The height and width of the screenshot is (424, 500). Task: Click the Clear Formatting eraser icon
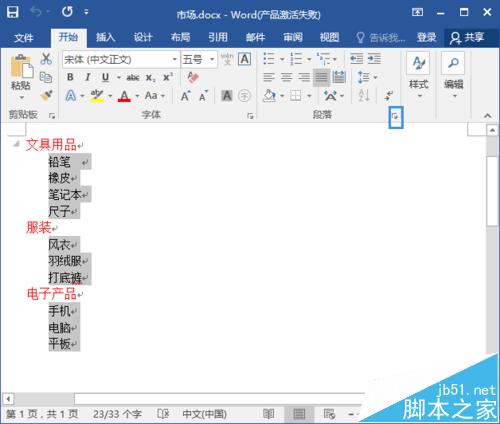point(193,78)
